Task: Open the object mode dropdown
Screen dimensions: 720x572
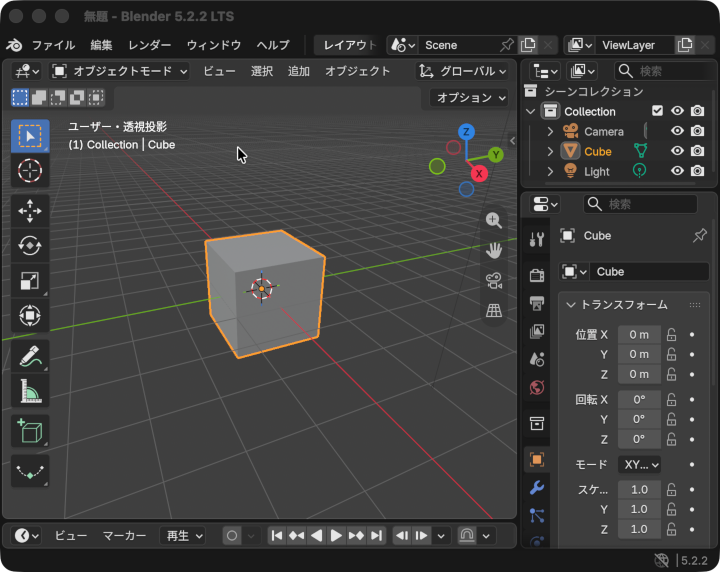Action: 120,71
